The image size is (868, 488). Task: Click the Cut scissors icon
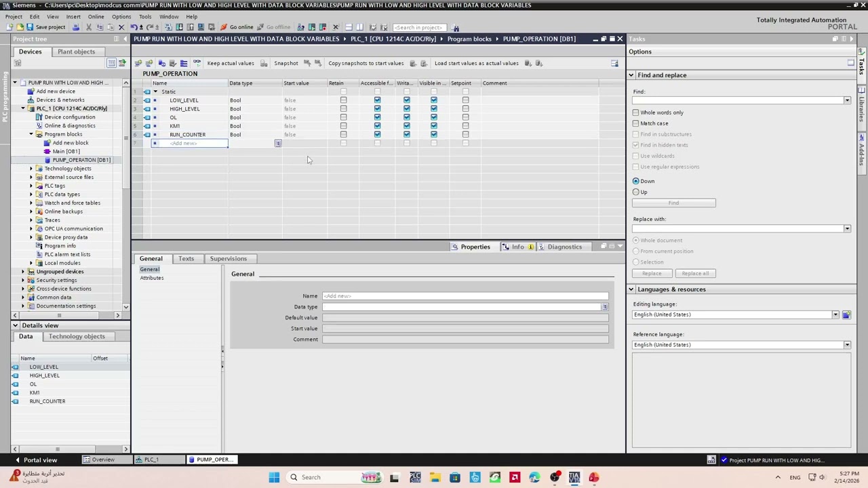pos(88,27)
